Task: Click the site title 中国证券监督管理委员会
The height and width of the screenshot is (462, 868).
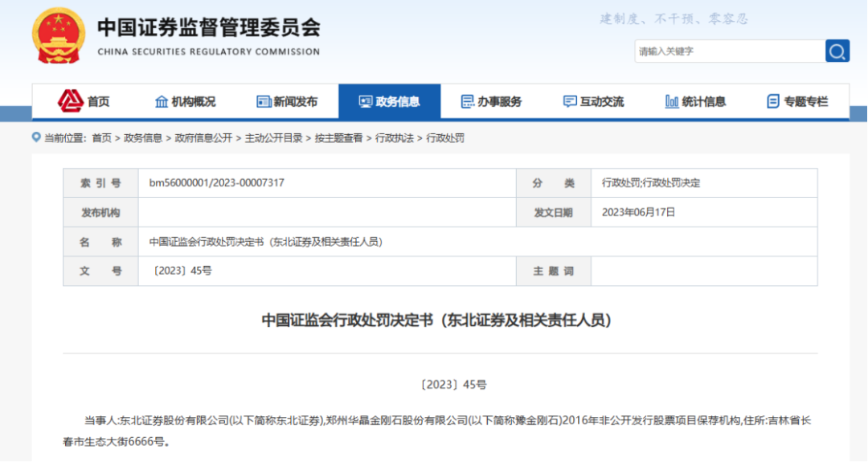Action: (209, 27)
